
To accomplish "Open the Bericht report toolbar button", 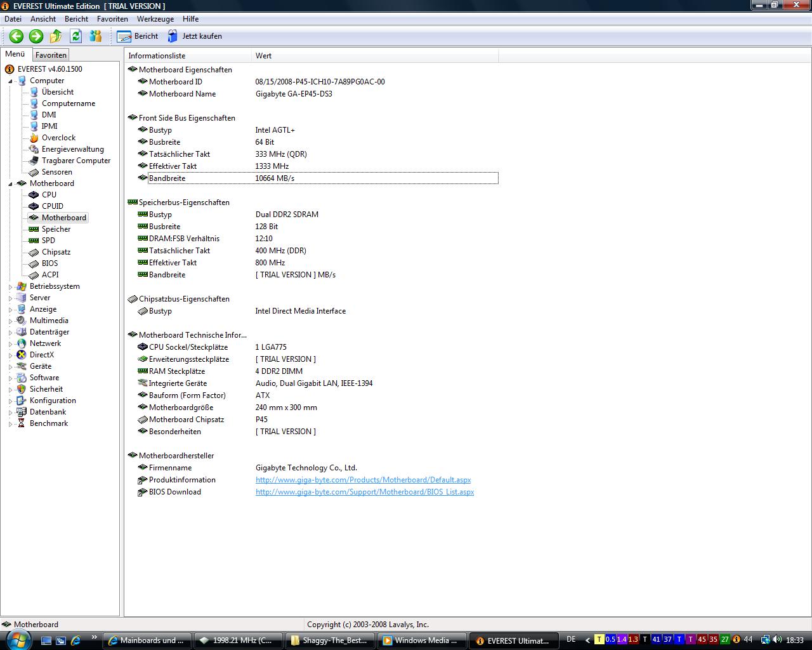I will (138, 36).
